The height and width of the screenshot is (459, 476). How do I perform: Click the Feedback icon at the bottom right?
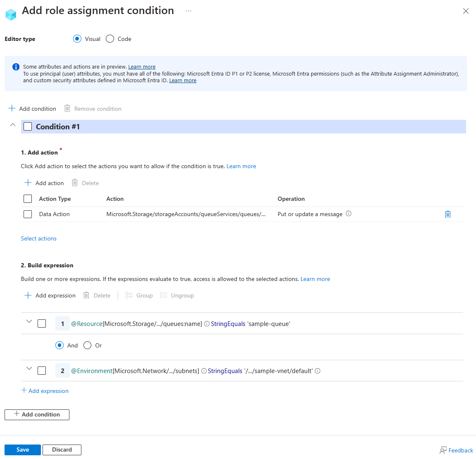coord(443,450)
